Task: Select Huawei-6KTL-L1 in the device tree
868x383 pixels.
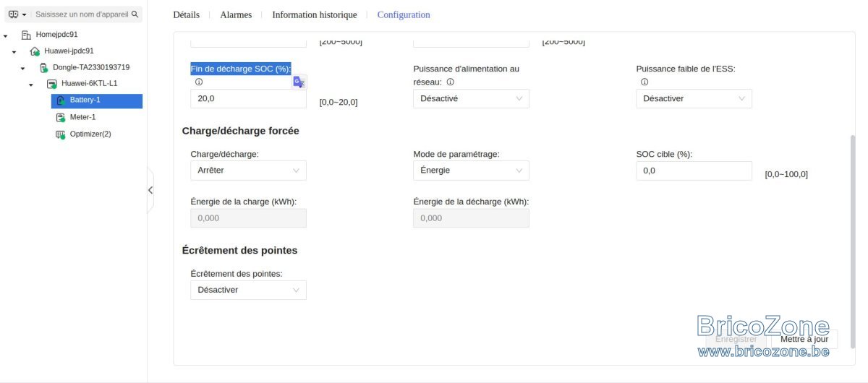Action: [90, 84]
